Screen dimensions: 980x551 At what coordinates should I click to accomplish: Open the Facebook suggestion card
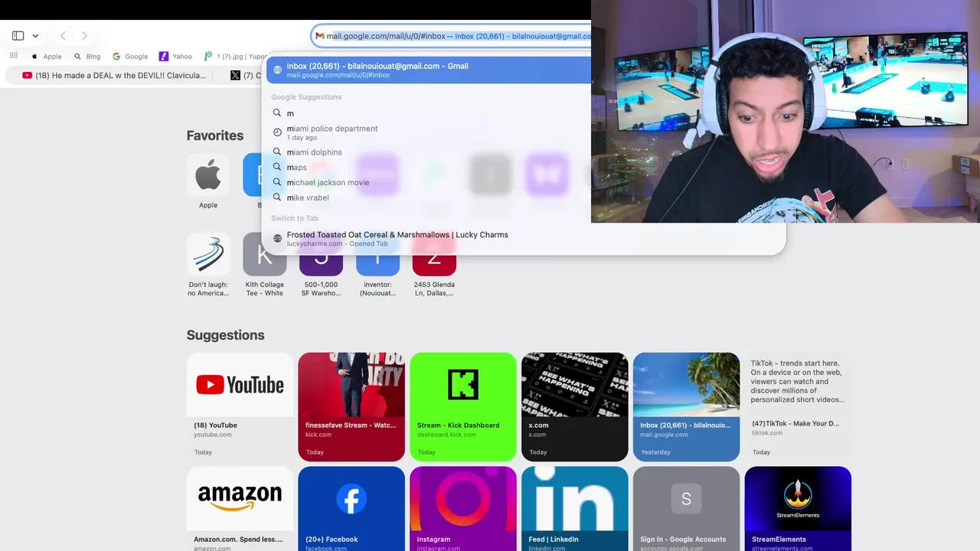coord(351,509)
